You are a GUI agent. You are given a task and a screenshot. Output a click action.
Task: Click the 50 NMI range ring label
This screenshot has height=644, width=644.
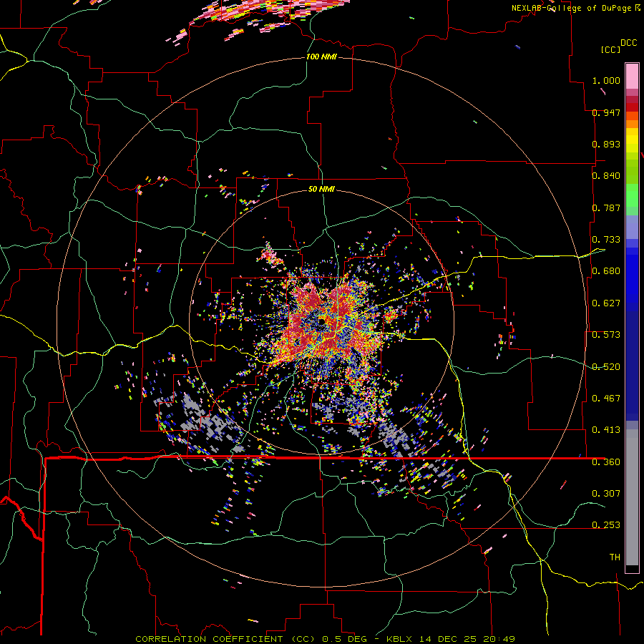coord(321,189)
